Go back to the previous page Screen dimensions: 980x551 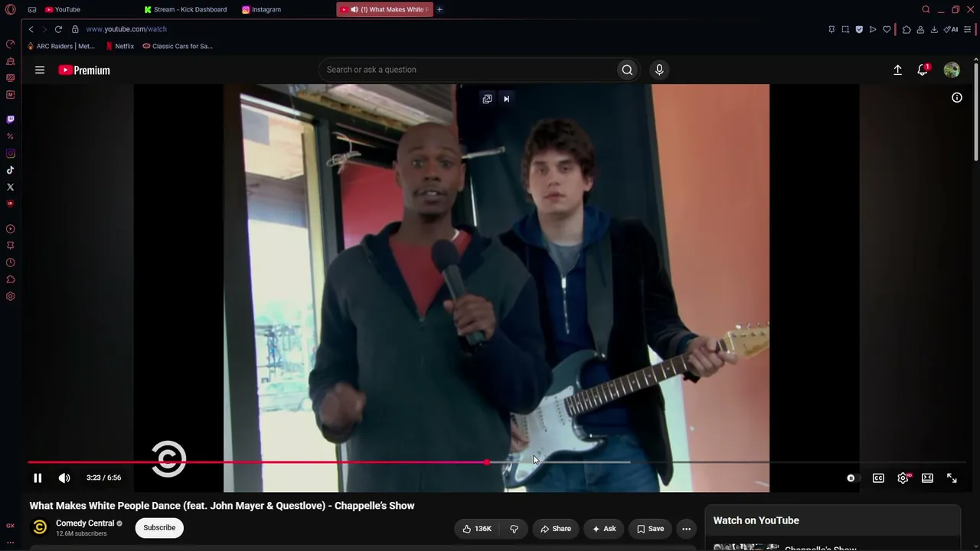pos(31,29)
